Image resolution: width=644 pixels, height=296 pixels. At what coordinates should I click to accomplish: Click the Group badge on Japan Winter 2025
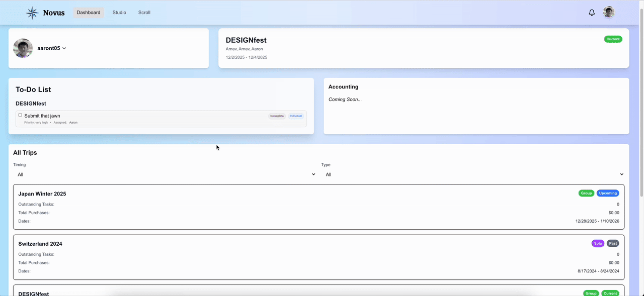tap(586, 193)
